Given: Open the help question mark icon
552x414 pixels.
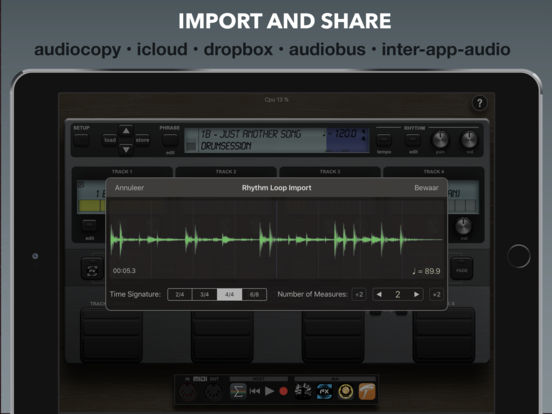Looking at the screenshot, I should point(479,103).
